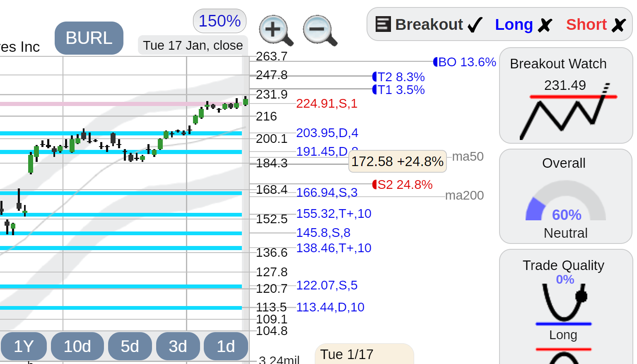Toggle the Short filter
The image size is (637, 364).
pyautogui.click(x=596, y=25)
